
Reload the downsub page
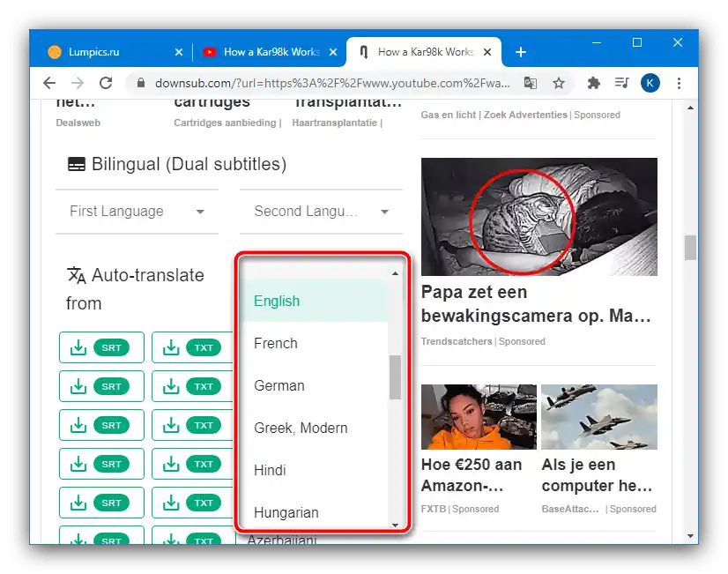click(x=106, y=83)
